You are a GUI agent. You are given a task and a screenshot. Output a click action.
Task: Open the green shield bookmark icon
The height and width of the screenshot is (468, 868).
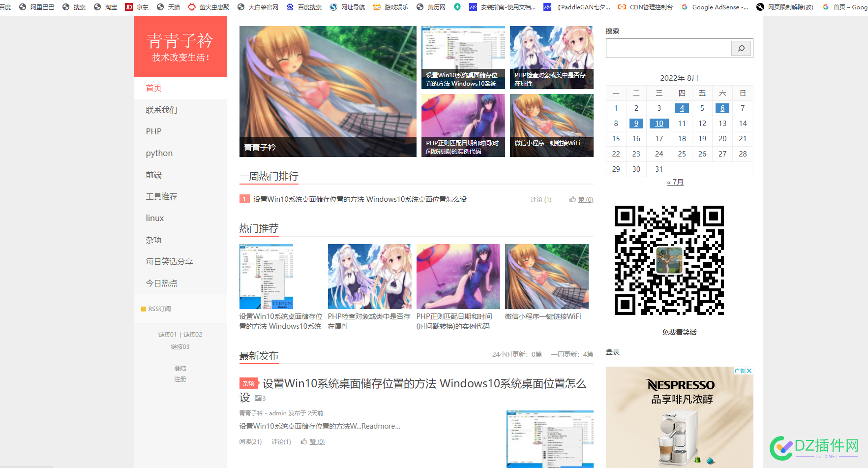457,7
